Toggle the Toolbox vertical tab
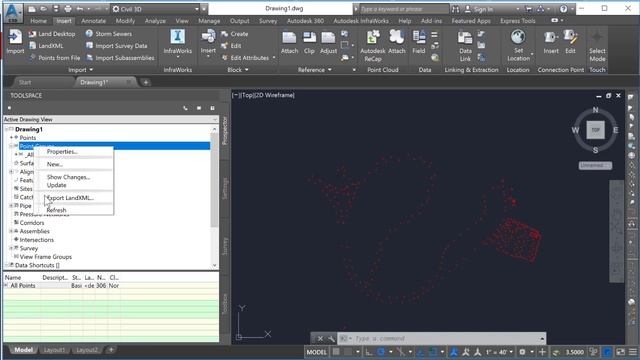 224,304
